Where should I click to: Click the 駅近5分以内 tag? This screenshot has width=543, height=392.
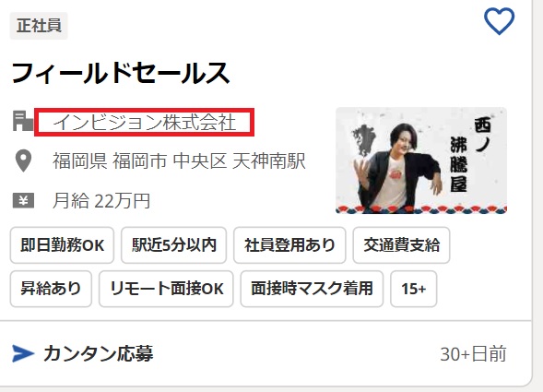[x=174, y=245]
